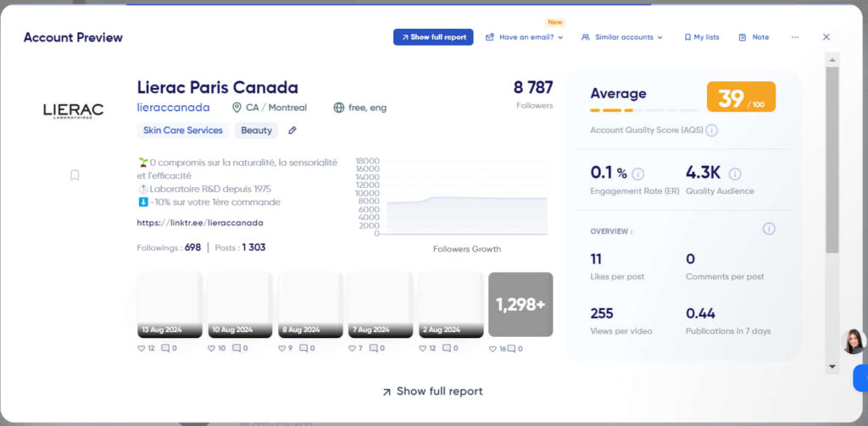Click the Lierac Paris Canada title

[x=218, y=87]
